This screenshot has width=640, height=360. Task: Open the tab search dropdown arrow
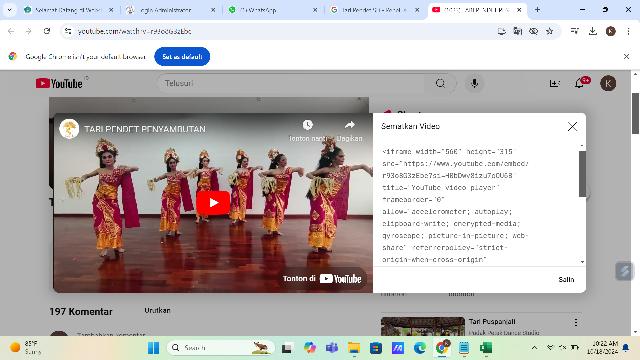[x=9, y=9]
